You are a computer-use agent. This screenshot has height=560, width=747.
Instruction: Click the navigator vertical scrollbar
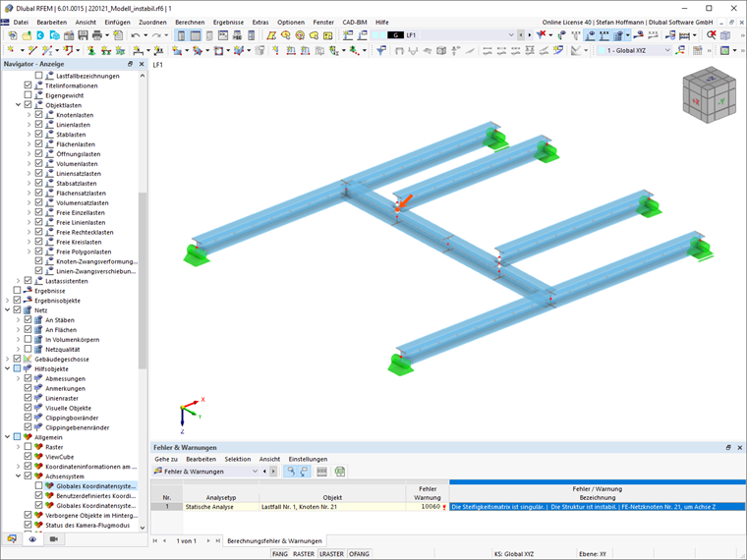[x=143, y=280]
